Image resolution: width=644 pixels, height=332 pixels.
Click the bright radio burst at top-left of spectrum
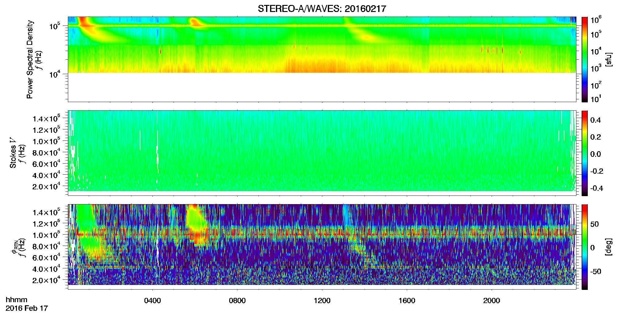[84, 25]
